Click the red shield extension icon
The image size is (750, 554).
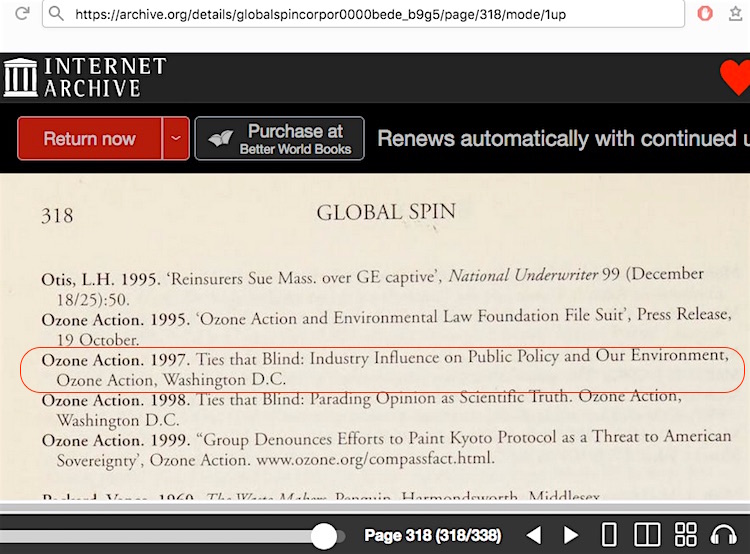click(x=704, y=14)
